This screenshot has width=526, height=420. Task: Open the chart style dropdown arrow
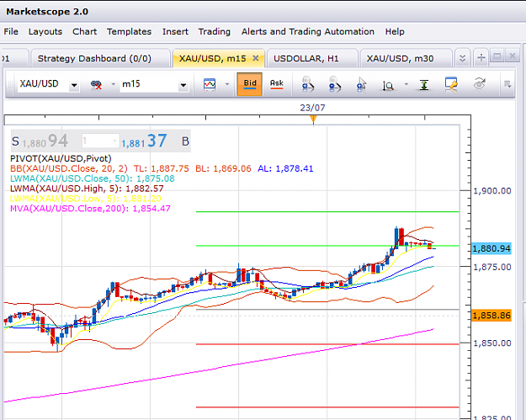[x=227, y=84]
